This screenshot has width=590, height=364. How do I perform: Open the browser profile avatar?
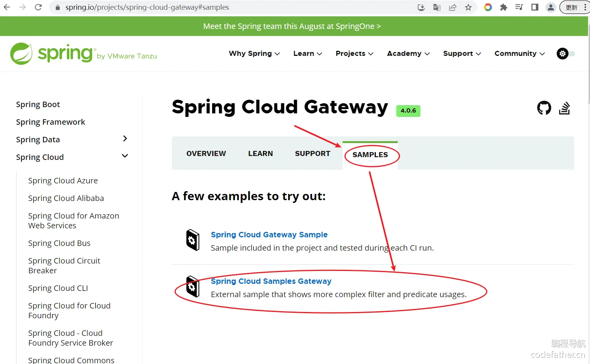[x=551, y=7]
